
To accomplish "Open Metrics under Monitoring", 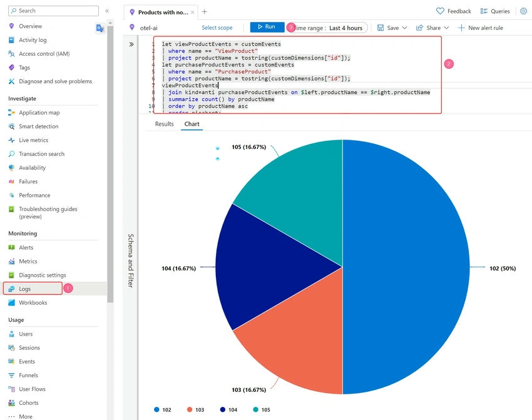I will (28, 262).
